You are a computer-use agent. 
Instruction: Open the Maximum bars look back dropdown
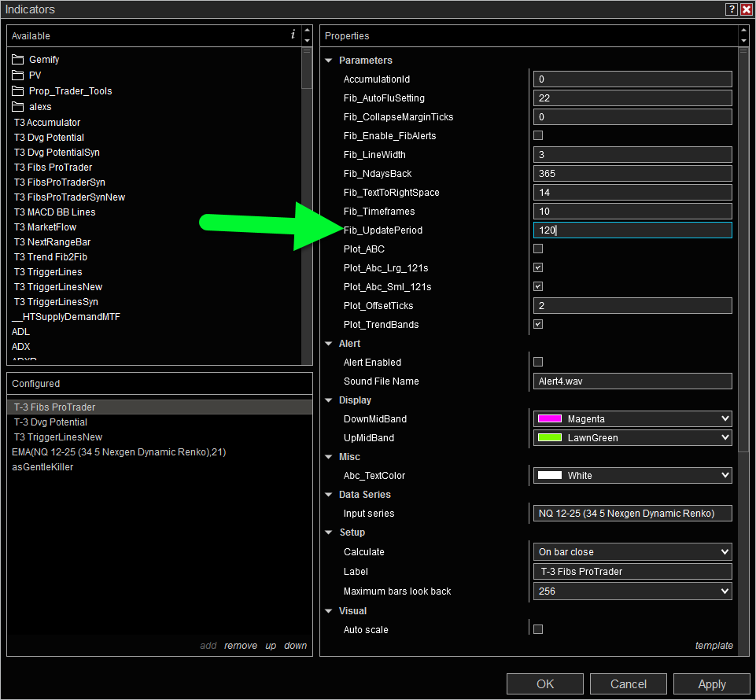(x=632, y=591)
